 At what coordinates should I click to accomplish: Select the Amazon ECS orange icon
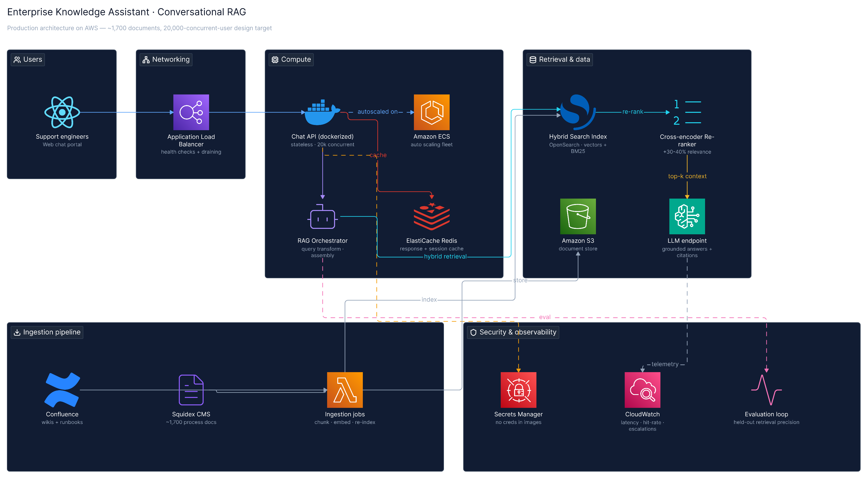point(432,112)
